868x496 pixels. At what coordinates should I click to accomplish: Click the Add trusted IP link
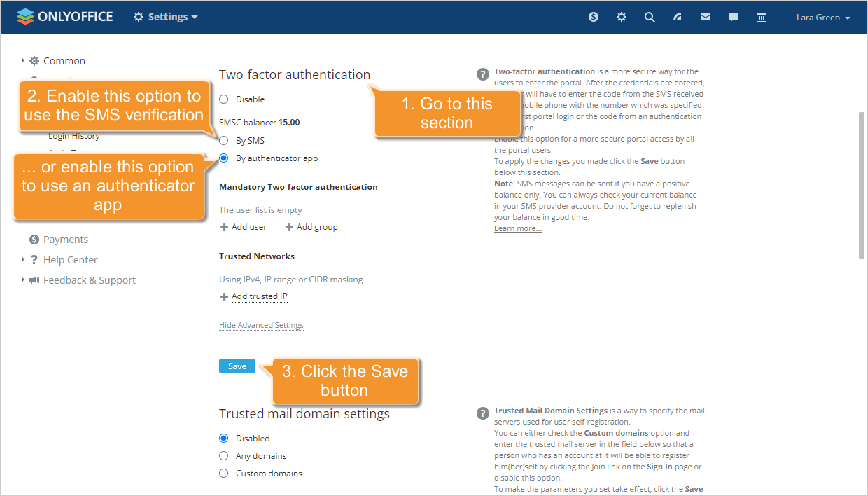tap(259, 296)
